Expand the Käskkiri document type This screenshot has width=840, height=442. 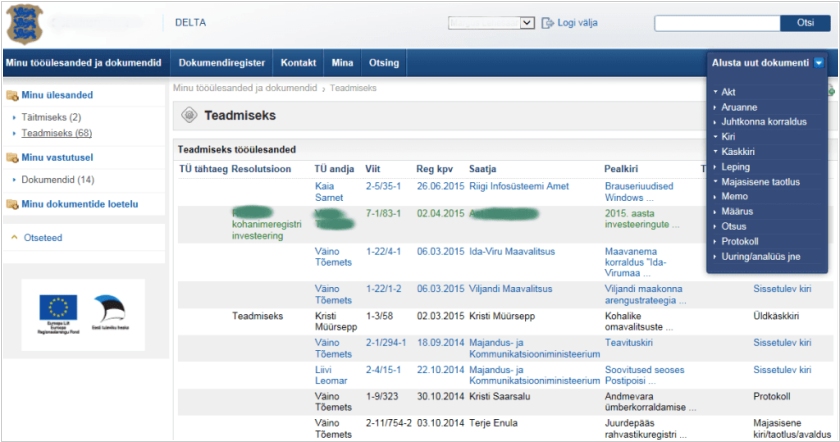[737, 152]
